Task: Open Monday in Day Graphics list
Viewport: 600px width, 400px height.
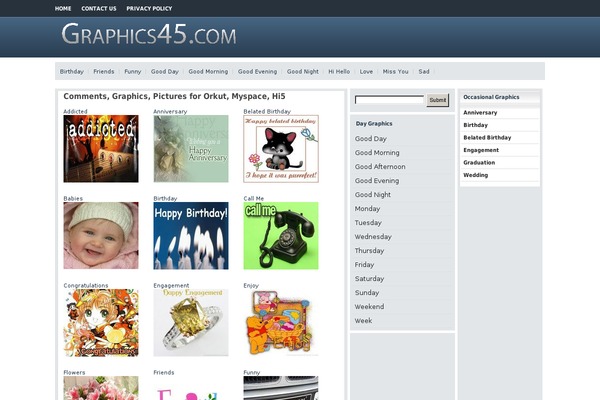Action: tap(367, 209)
